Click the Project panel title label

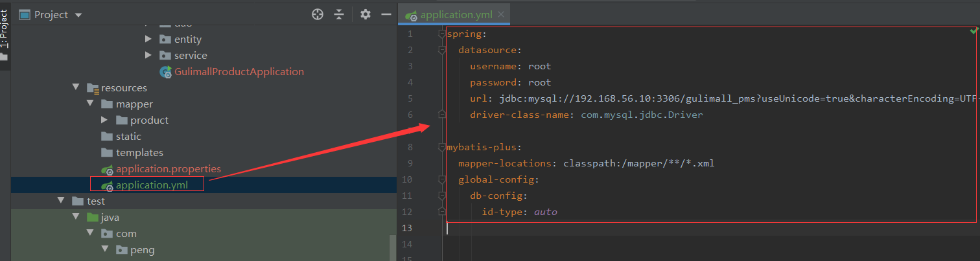[51, 15]
